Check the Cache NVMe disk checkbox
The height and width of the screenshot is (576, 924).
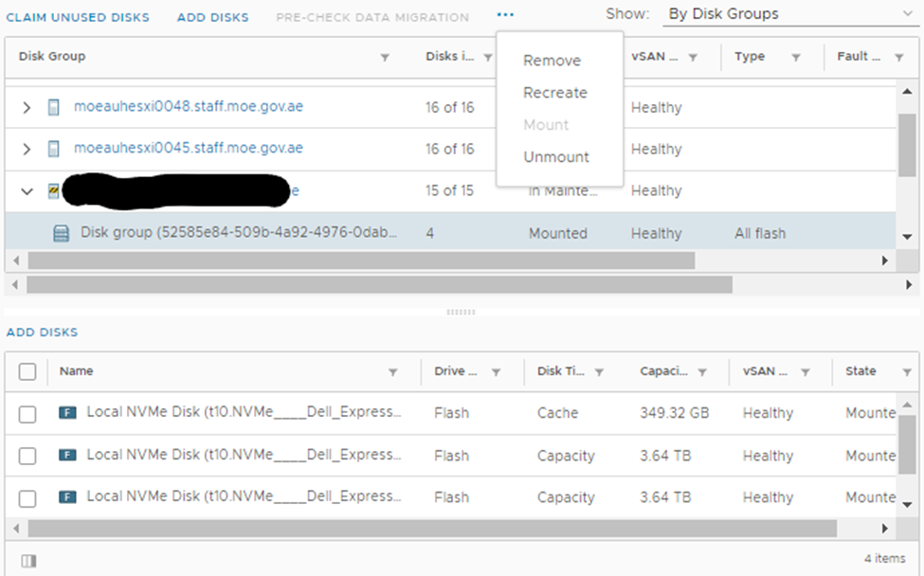(27, 415)
